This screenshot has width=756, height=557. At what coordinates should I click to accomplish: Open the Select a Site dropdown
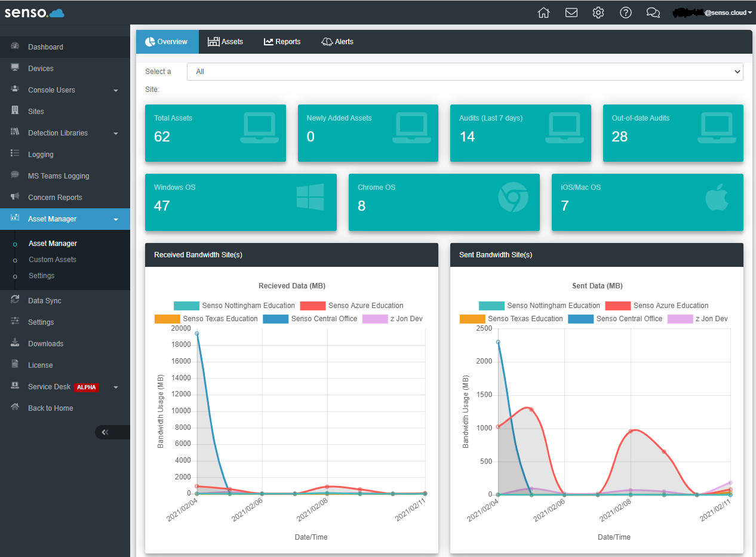coord(465,72)
